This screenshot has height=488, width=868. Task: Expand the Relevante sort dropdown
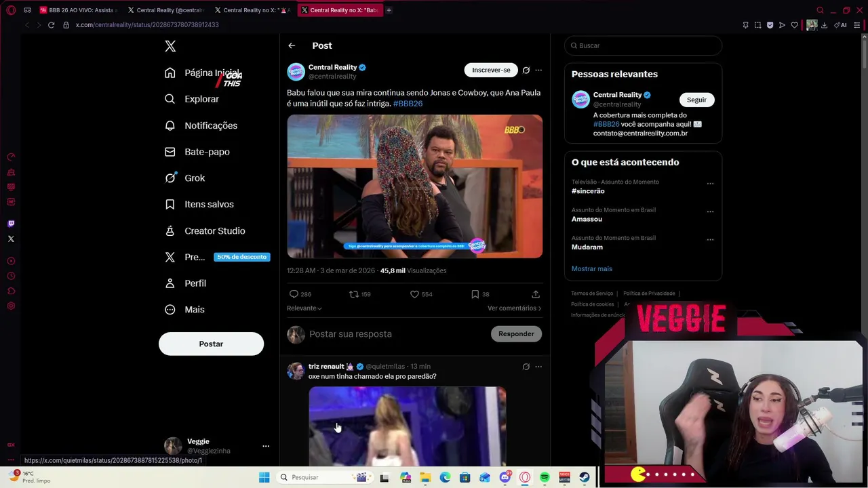click(304, 308)
